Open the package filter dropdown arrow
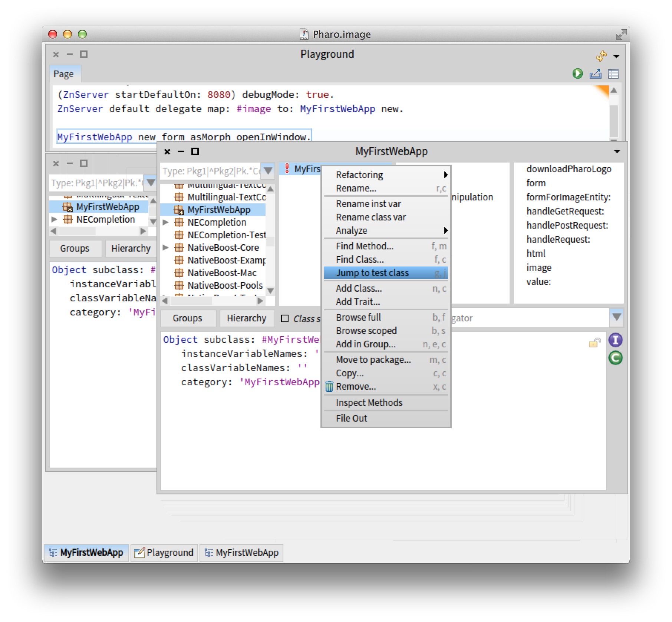The image size is (672, 622). [x=268, y=171]
